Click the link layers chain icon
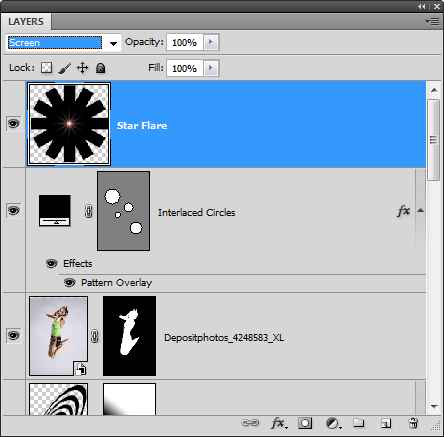This screenshot has width=444, height=437. tap(250, 423)
